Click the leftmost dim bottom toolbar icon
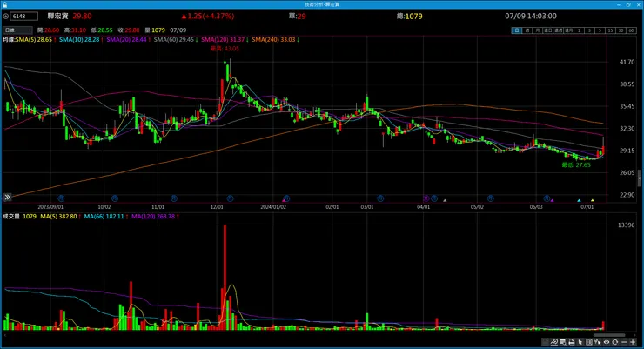This screenshot has width=644, height=349. [546, 342]
